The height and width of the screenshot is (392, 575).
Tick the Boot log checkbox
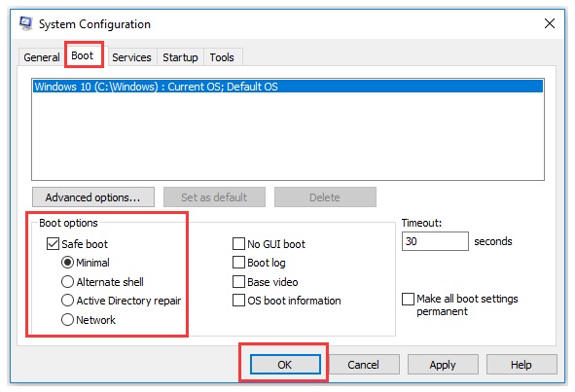pyautogui.click(x=238, y=263)
